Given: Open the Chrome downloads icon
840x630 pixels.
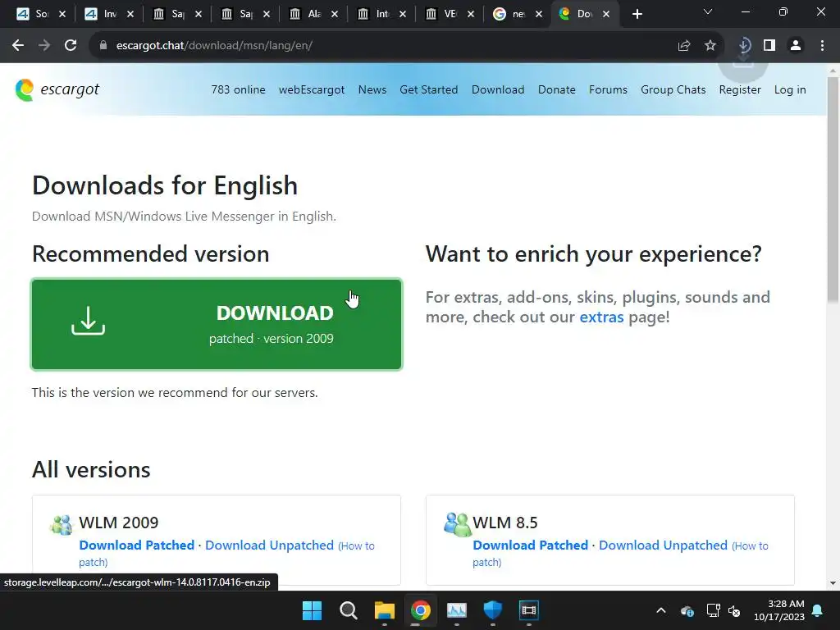Looking at the screenshot, I should coord(743,46).
